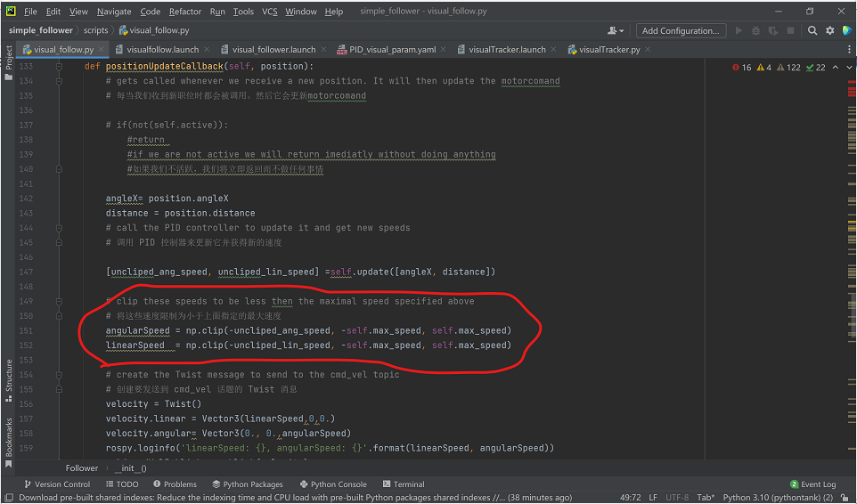857x504 pixels.
Task: Switch to visualTracker.launch tab
Action: [x=507, y=49]
